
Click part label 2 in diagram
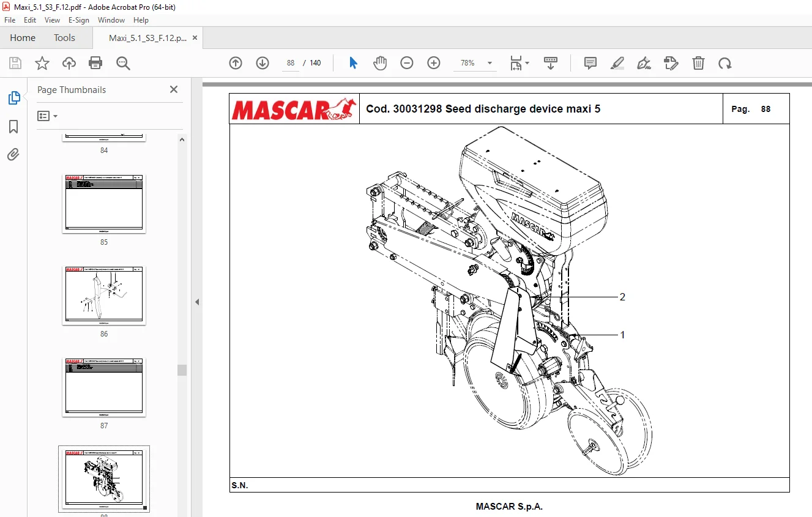point(622,297)
